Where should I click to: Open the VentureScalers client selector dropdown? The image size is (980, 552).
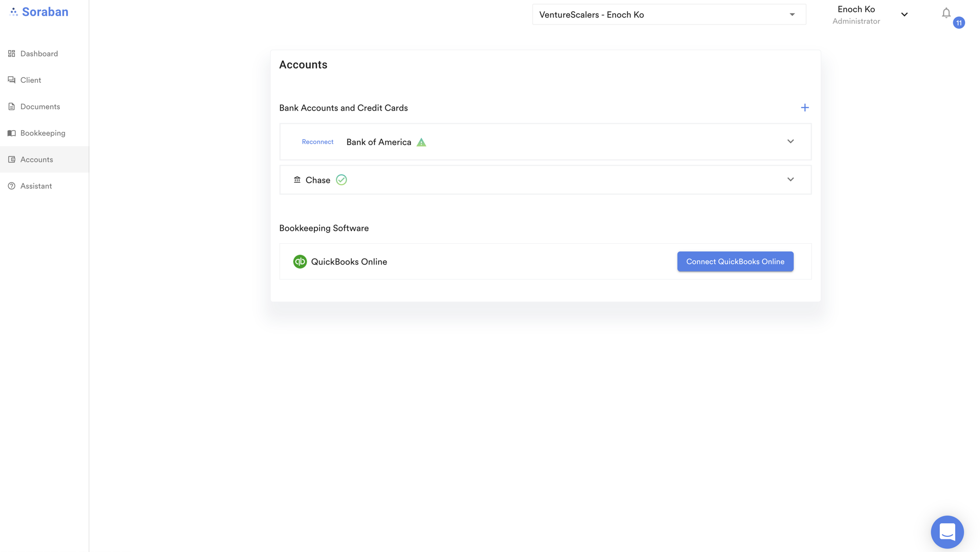pos(669,14)
